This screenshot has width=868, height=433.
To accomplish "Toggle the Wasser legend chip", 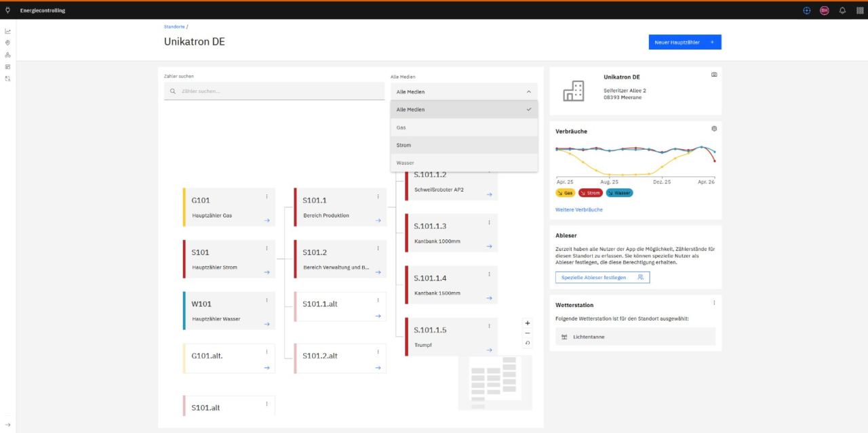I will coord(619,193).
